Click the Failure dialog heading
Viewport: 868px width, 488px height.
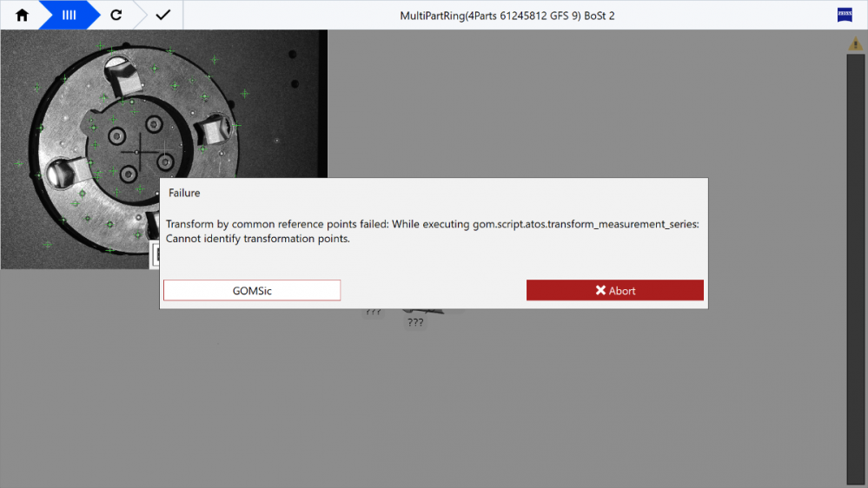tap(184, 193)
